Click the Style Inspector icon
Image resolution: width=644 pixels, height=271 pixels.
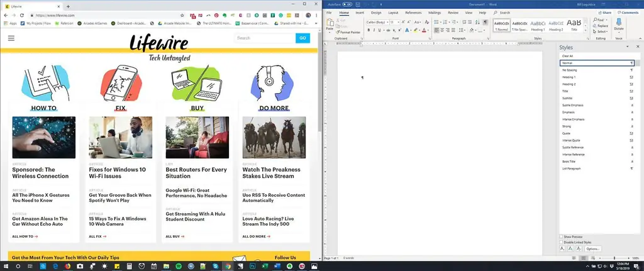[570, 249]
